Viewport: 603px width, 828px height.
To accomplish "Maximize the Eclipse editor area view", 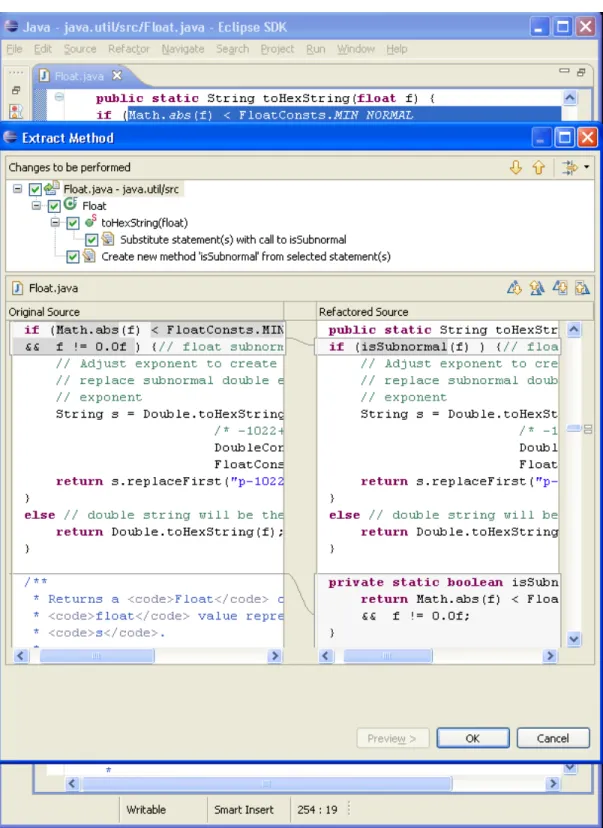I will [x=581, y=72].
